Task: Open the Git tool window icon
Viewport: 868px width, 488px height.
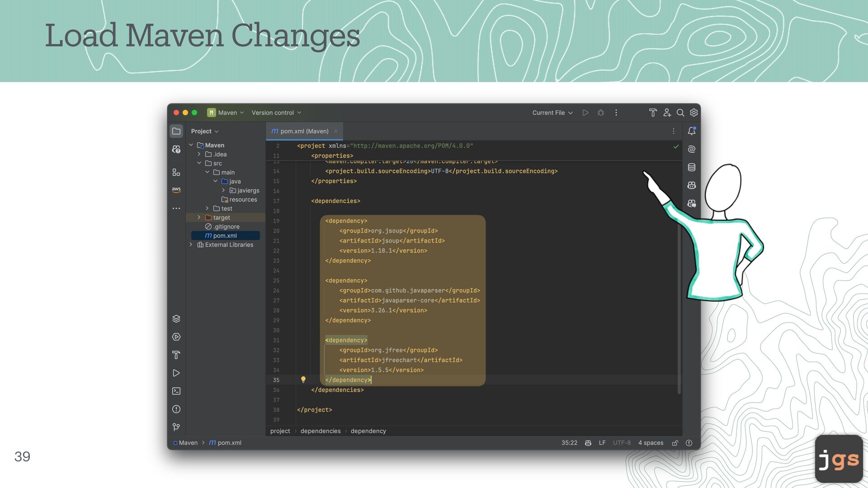Action: pos(176,427)
